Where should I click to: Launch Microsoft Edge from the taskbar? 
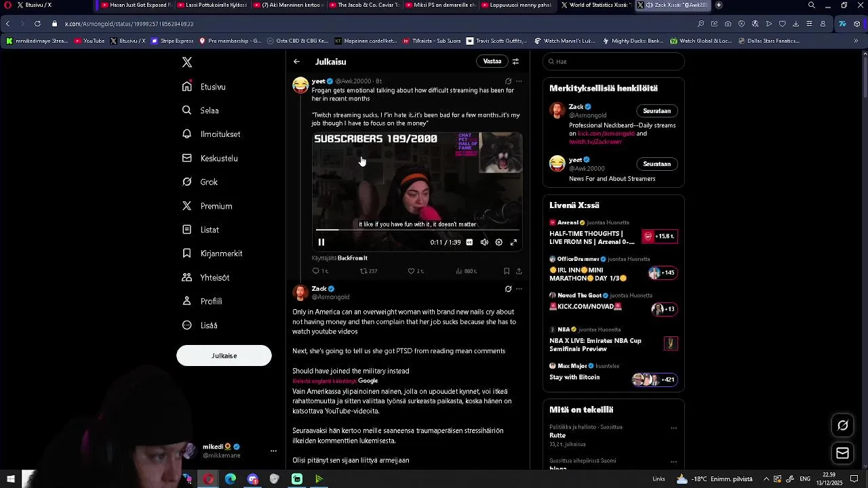(x=230, y=479)
